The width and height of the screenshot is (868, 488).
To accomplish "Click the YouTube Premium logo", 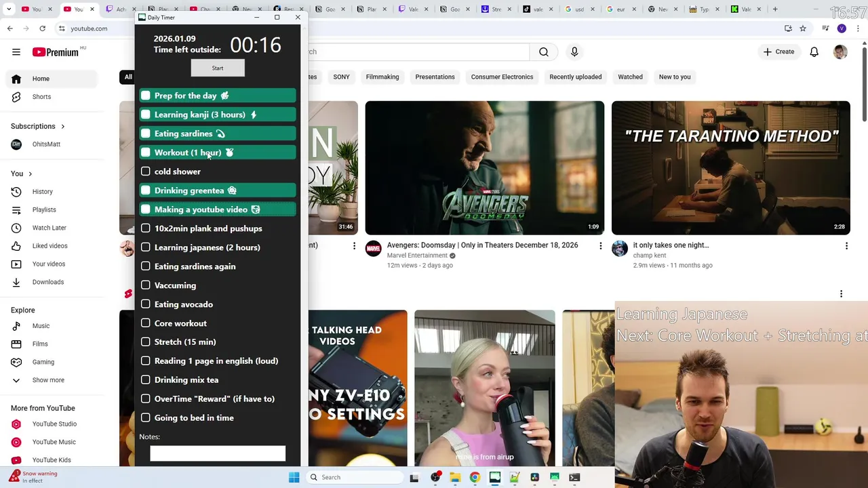I will (55, 52).
